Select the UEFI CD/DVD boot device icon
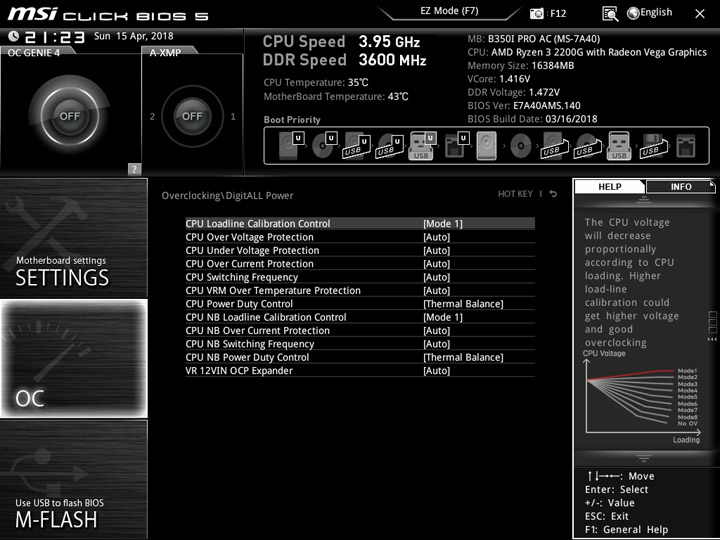The width and height of the screenshot is (720, 540). pyautogui.click(x=325, y=146)
